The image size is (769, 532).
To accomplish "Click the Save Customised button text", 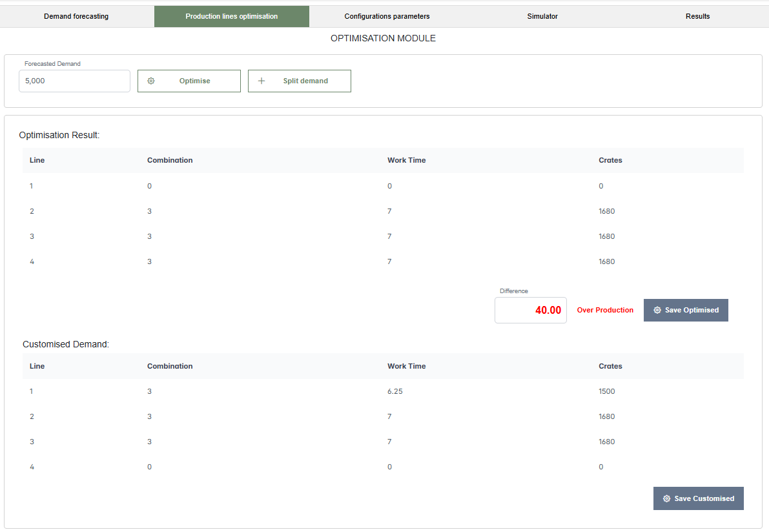I will [704, 499].
